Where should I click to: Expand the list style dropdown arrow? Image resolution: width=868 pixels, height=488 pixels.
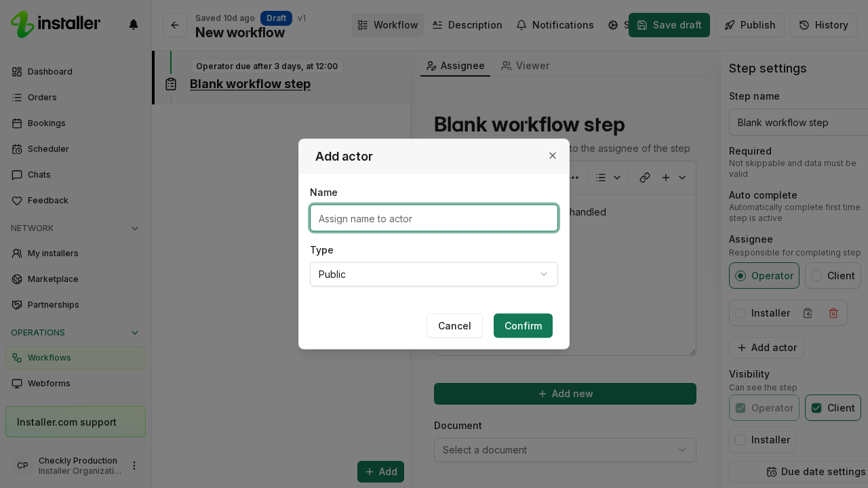click(x=617, y=178)
